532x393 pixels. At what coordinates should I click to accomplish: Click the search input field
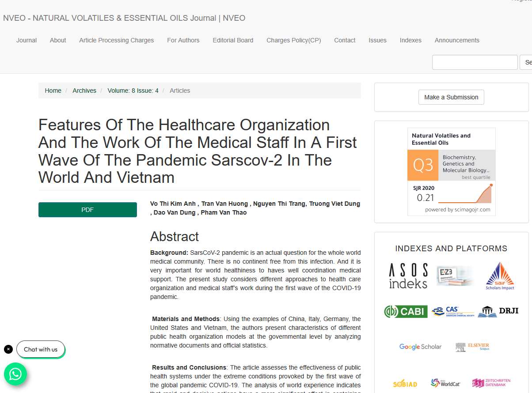click(475, 62)
